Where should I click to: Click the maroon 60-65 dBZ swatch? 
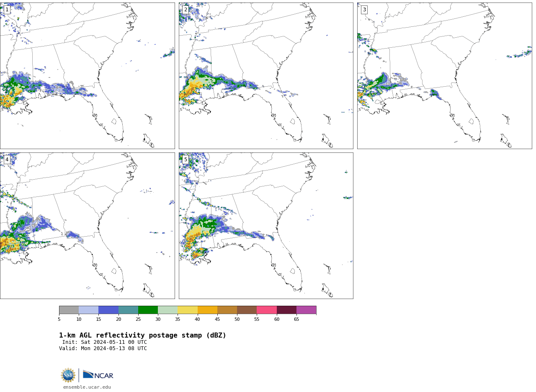click(286, 310)
